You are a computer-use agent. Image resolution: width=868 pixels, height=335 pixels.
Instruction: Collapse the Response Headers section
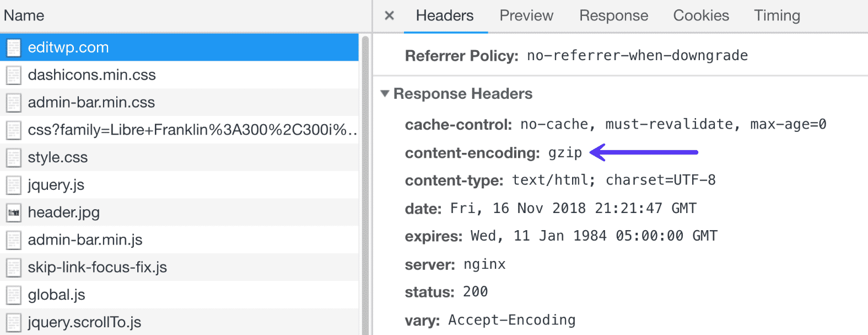coord(384,94)
